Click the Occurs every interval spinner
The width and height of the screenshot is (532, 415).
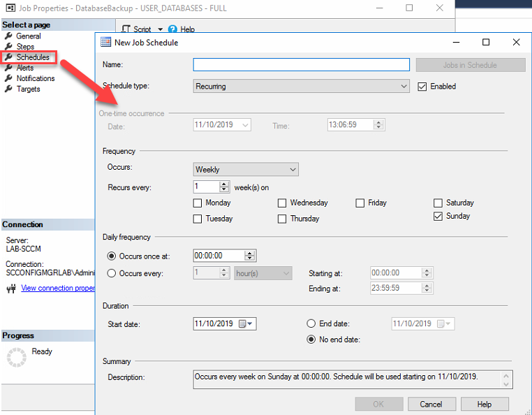coord(223,272)
